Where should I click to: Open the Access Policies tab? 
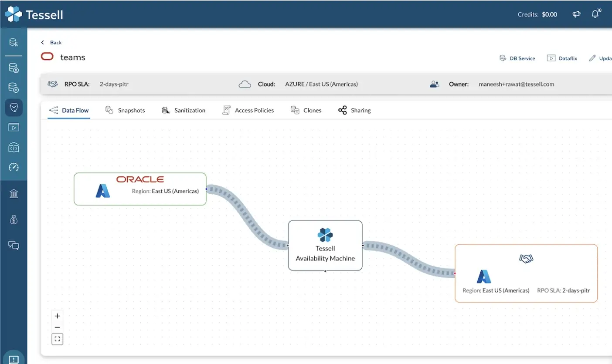point(248,111)
